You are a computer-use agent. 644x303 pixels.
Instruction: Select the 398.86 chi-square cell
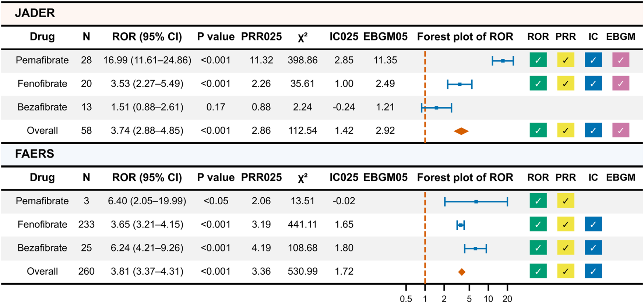pyautogui.click(x=302, y=60)
